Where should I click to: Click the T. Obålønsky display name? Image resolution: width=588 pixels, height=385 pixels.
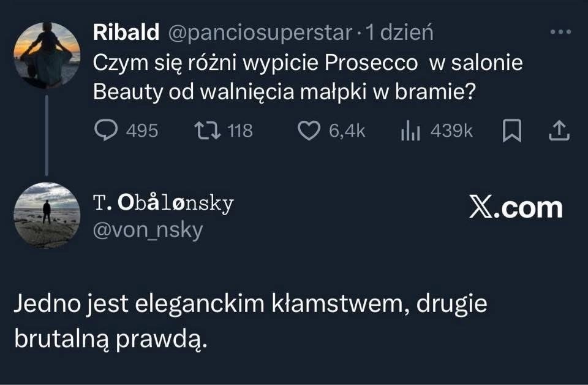164,204
